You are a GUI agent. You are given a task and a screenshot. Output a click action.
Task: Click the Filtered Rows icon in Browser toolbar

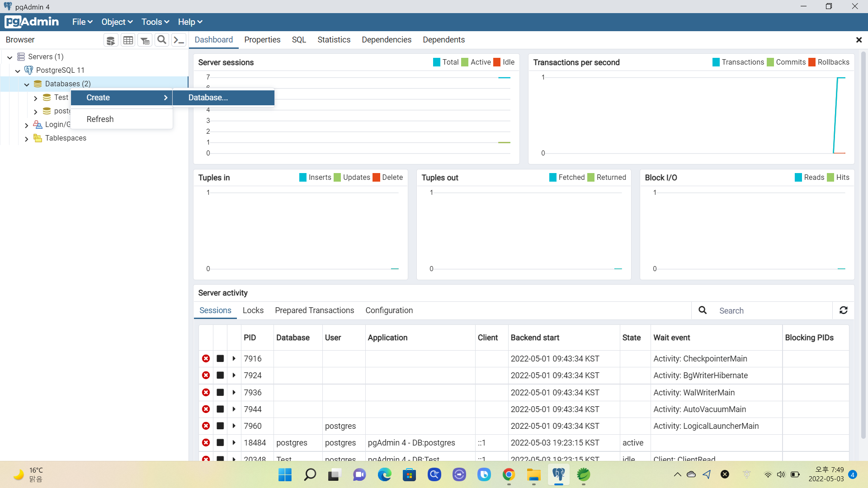pos(145,40)
